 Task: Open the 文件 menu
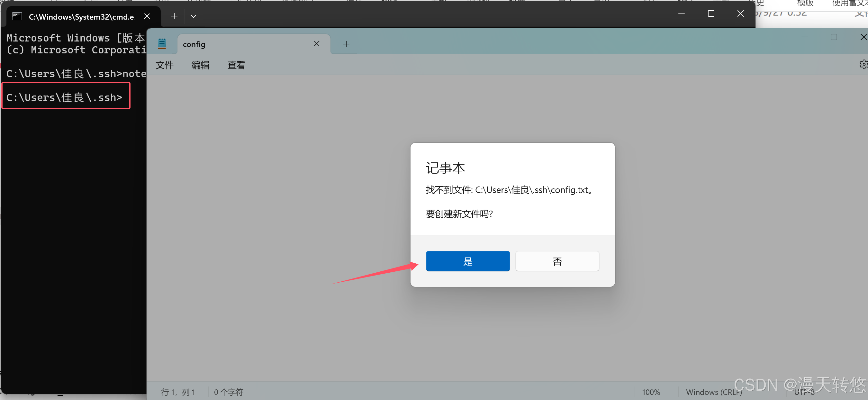pos(164,65)
